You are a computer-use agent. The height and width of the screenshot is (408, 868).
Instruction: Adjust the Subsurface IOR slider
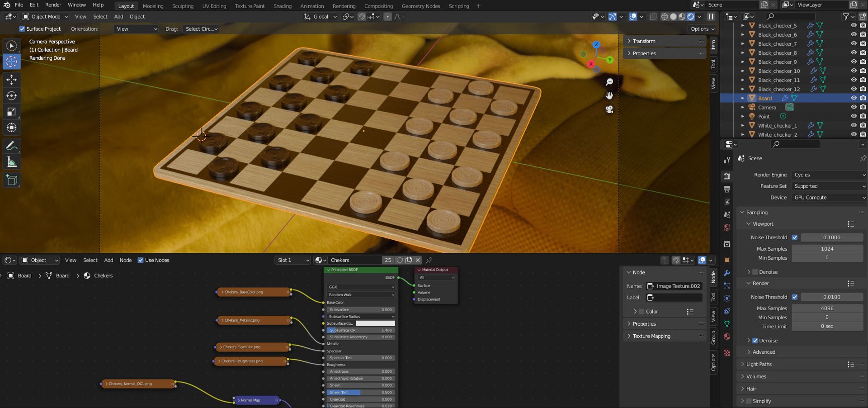[x=360, y=330]
